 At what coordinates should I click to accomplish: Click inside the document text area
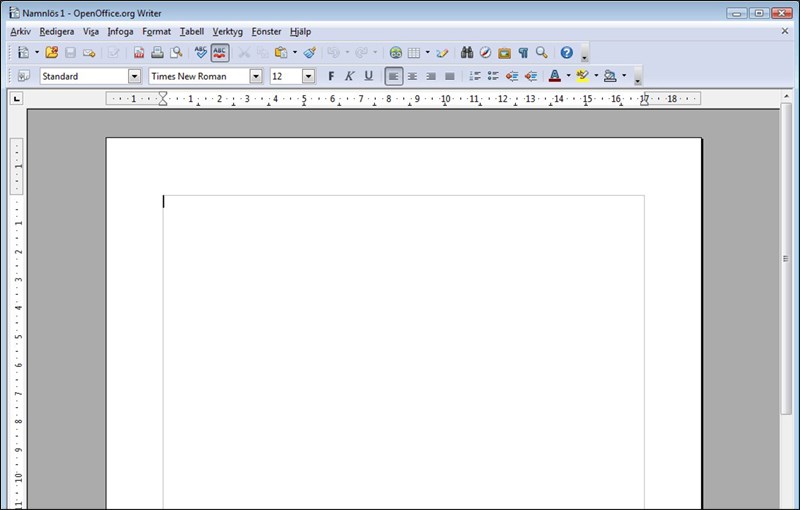(403, 352)
